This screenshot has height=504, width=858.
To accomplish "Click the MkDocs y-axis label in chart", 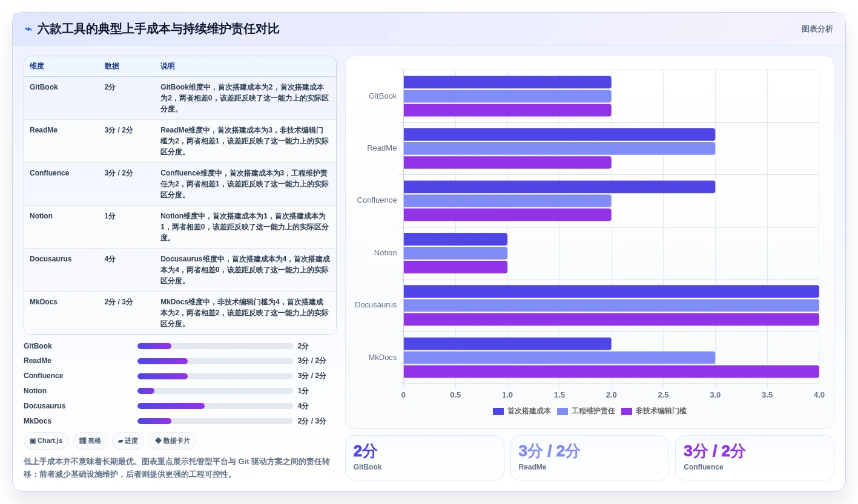I will (383, 358).
